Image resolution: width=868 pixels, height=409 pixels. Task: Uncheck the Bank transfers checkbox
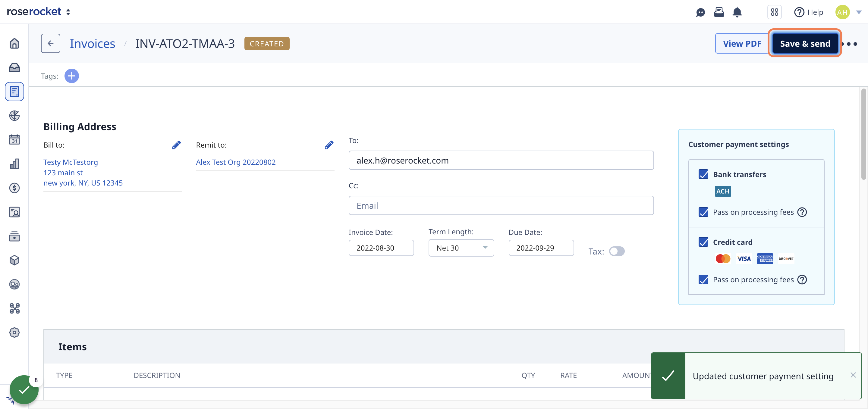point(703,174)
